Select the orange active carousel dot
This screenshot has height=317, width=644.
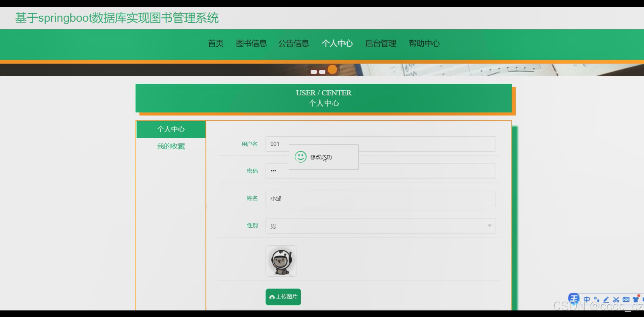coord(332,69)
